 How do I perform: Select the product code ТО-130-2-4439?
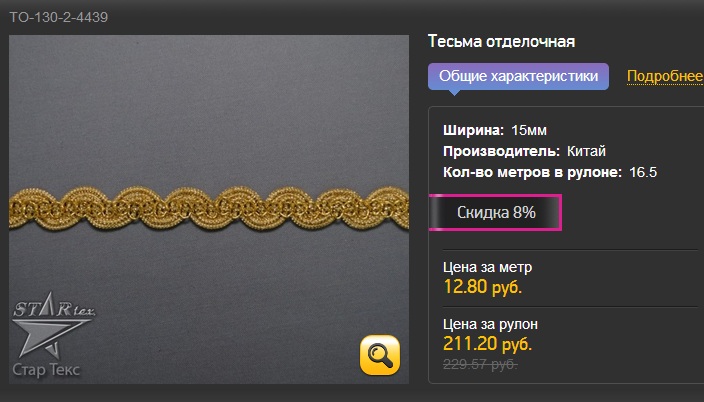click(x=59, y=18)
